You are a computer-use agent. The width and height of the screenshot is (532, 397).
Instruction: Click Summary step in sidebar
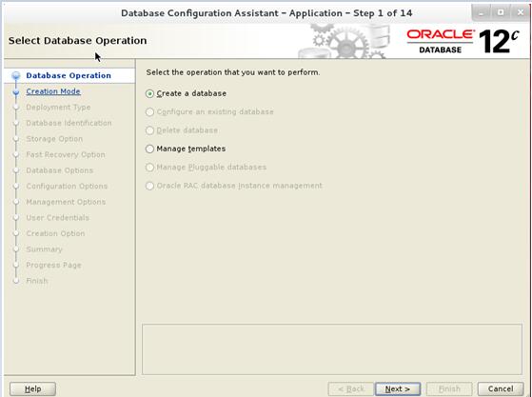(44, 249)
